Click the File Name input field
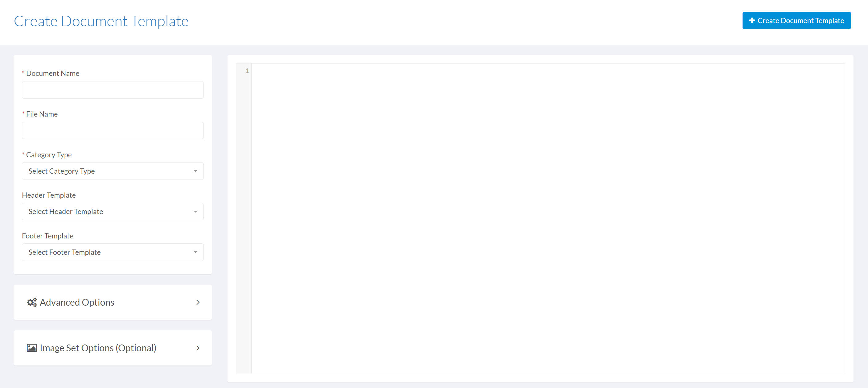This screenshot has width=868, height=388. (113, 131)
